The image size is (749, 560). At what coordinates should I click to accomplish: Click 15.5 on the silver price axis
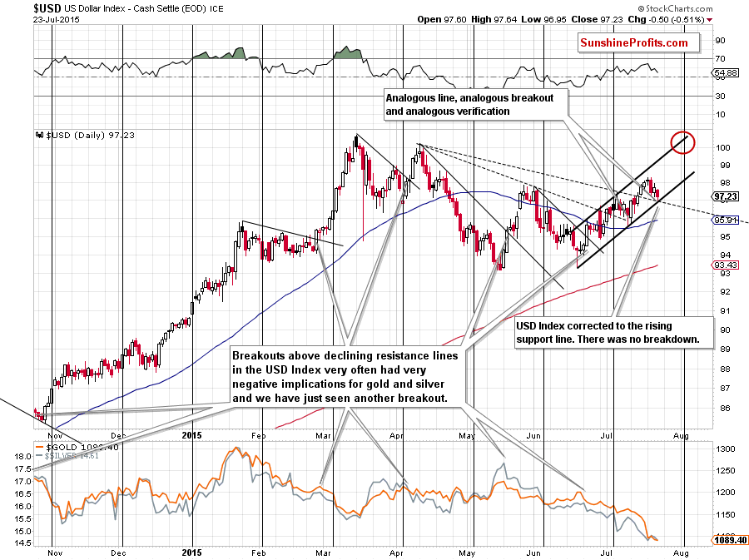click(23, 518)
